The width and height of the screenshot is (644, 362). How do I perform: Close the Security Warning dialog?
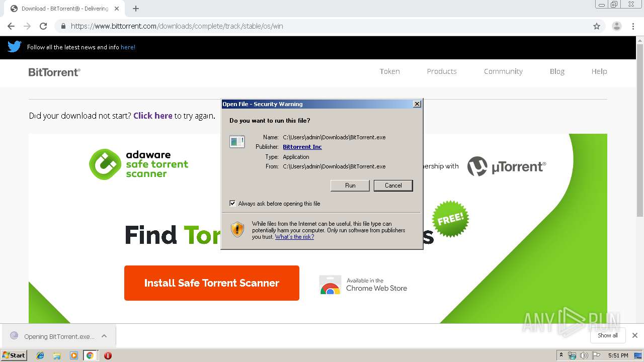tap(417, 104)
